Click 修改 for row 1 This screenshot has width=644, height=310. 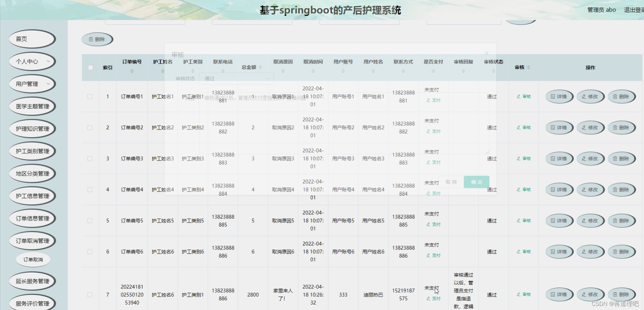tap(590, 96)
